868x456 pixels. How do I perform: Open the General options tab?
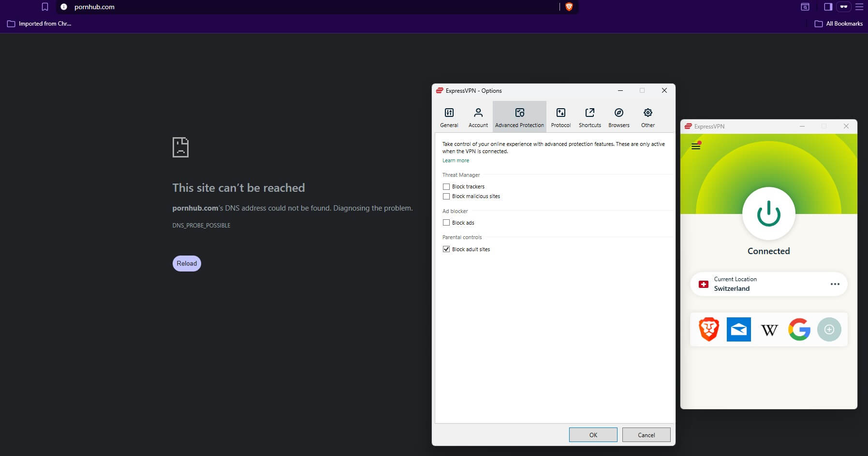pos(449,117)
